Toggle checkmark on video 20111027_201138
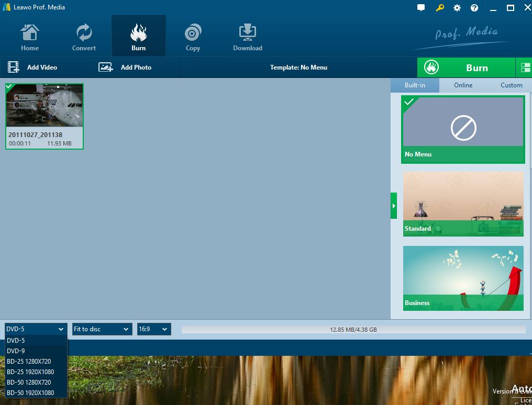The image size is (532, 405). 9,86
